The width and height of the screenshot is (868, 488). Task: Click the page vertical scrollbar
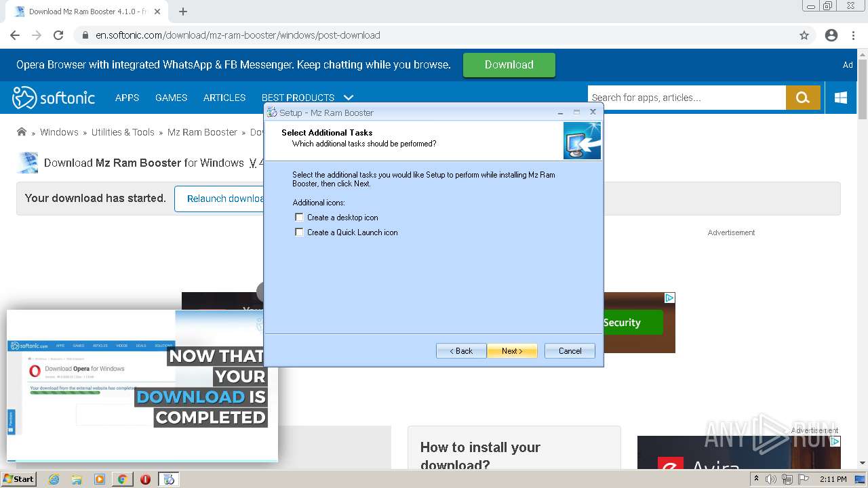863,258
